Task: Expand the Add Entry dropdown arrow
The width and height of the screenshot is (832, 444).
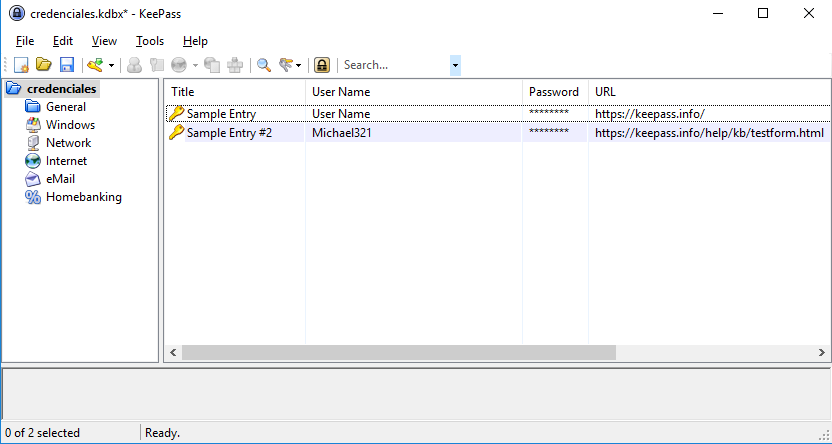Action: 111,65
